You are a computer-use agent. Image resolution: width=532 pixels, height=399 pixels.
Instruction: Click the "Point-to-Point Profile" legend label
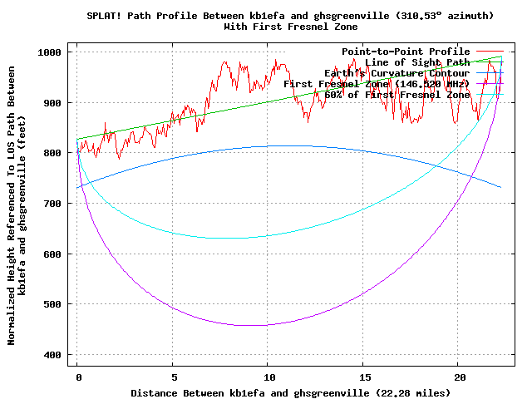coord(406,52)
